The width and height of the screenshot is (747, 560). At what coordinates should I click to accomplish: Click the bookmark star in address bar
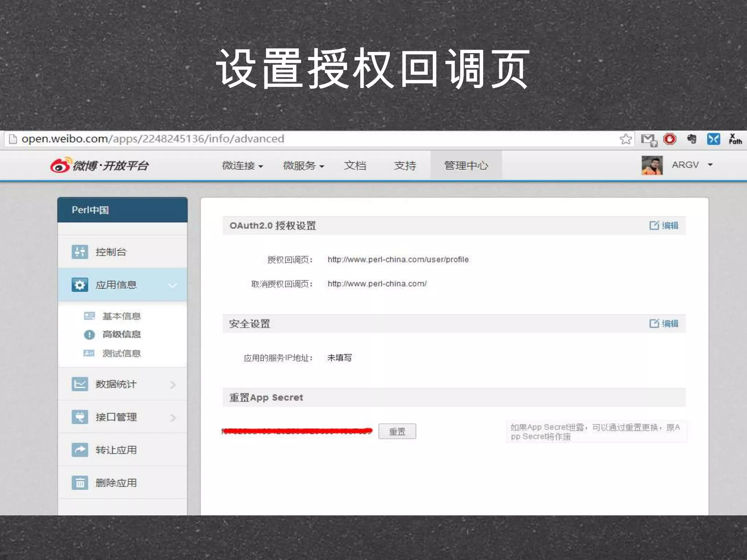click(x=626, y=139)
